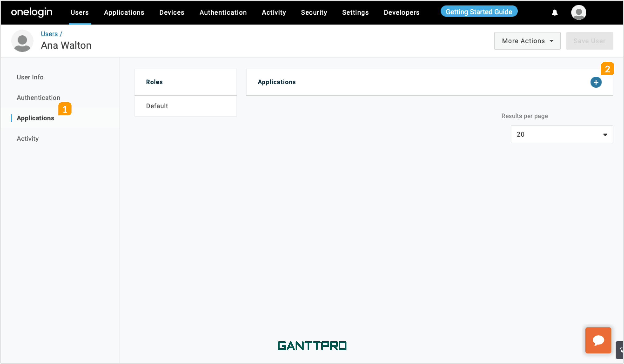The height and width of the screenshot is (364, 624).
Task: Open the Users top menu
Action: (80, 12)
